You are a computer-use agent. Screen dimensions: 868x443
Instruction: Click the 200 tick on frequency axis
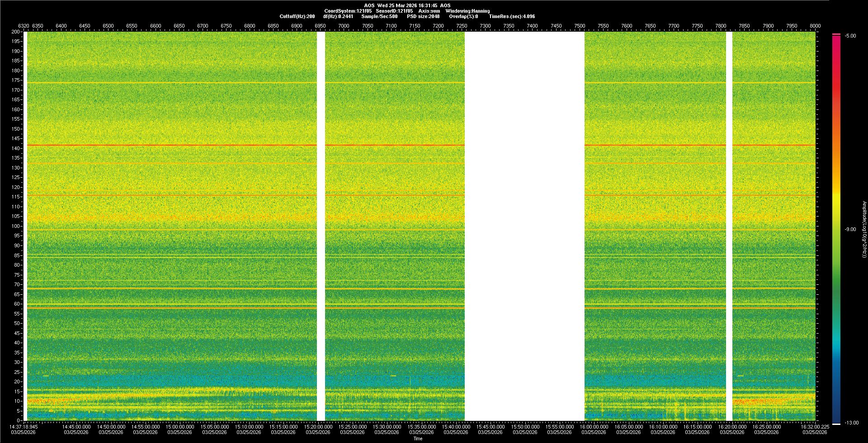[16, 32]
